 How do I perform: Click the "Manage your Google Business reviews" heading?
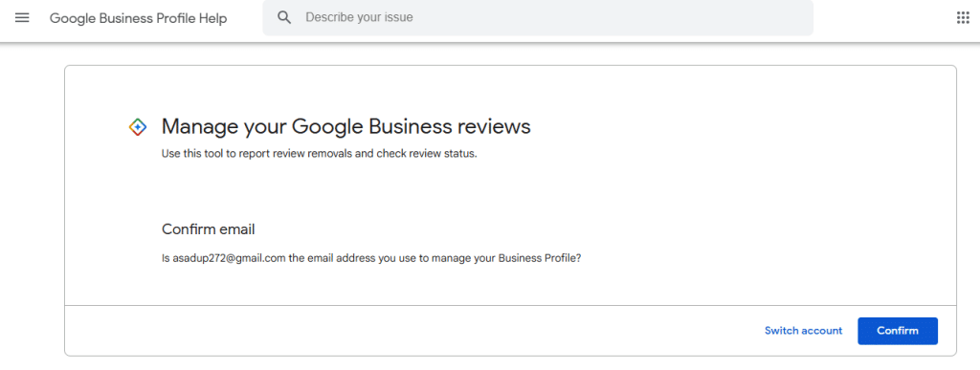(x=345, y=126)
